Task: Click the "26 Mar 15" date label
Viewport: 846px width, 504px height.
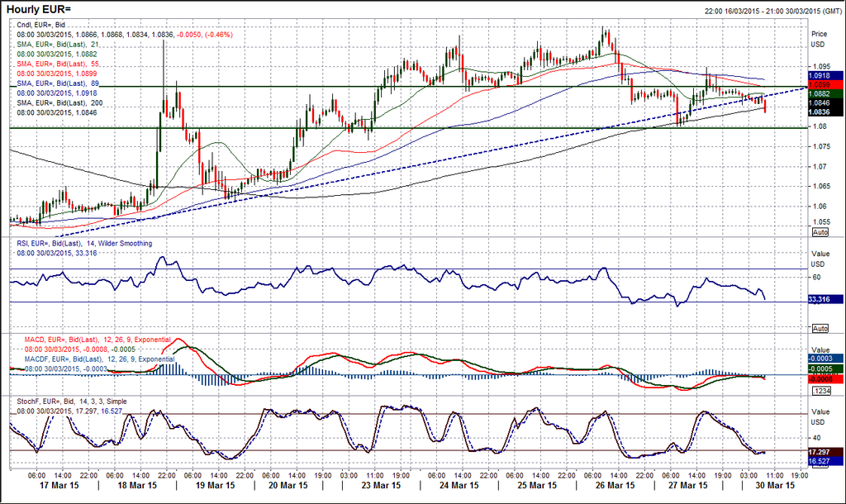Action: [615, 485]
